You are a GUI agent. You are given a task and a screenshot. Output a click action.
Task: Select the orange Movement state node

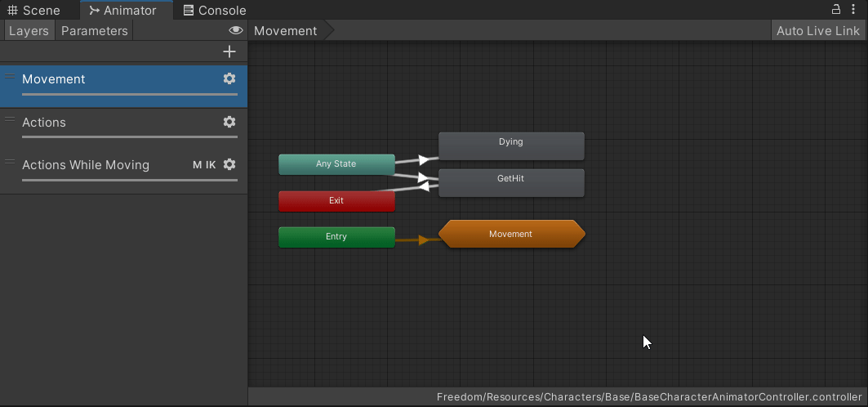[x=511, y=235]
